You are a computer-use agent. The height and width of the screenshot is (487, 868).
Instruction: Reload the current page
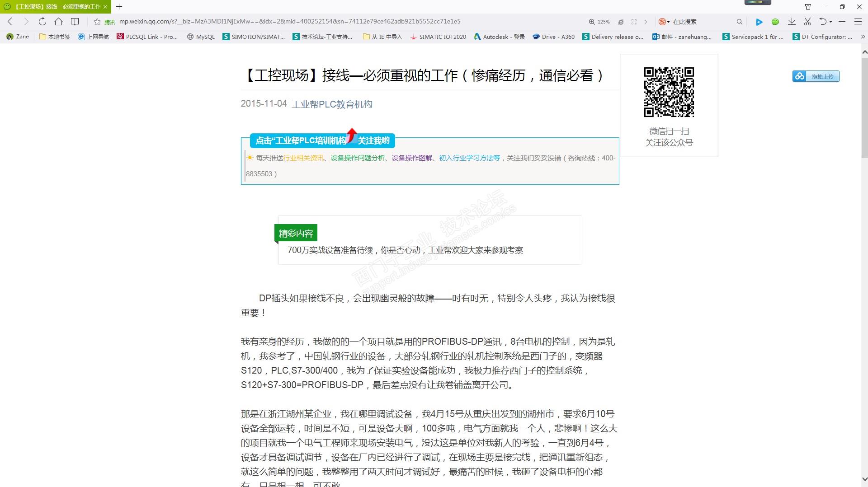[42, 21]
